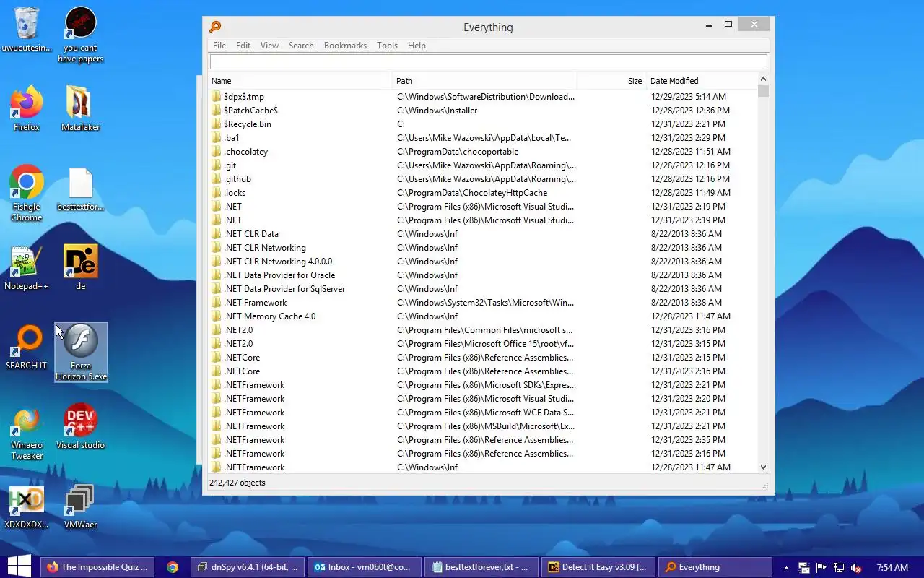Select the '.ba1' row

pos(484,137)
